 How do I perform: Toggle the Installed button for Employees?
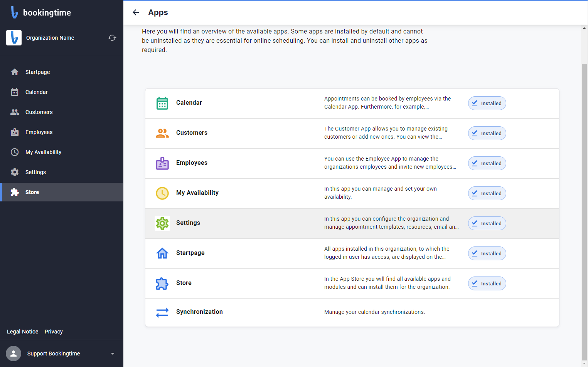(487, 163)
